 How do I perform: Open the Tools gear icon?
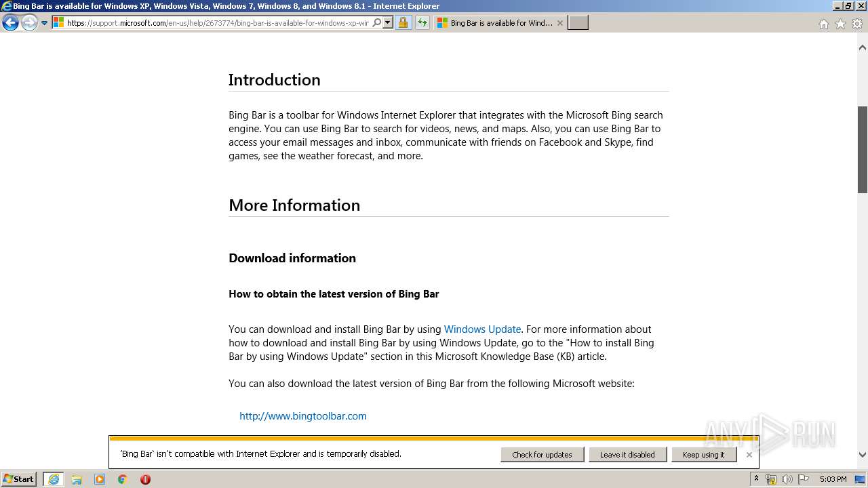[x=857, y=24]
